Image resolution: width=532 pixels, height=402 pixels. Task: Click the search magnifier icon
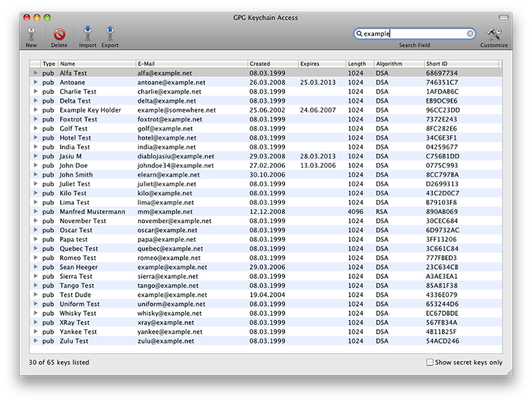pyautogui.click(x=360, y=33)
